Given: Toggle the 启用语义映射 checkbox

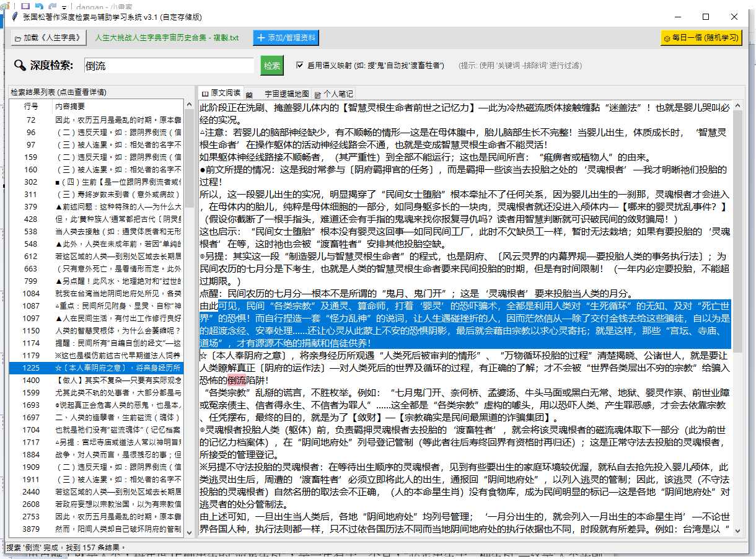Looking at the screenshot, I should pyautogui.click(x=300, y=65).
